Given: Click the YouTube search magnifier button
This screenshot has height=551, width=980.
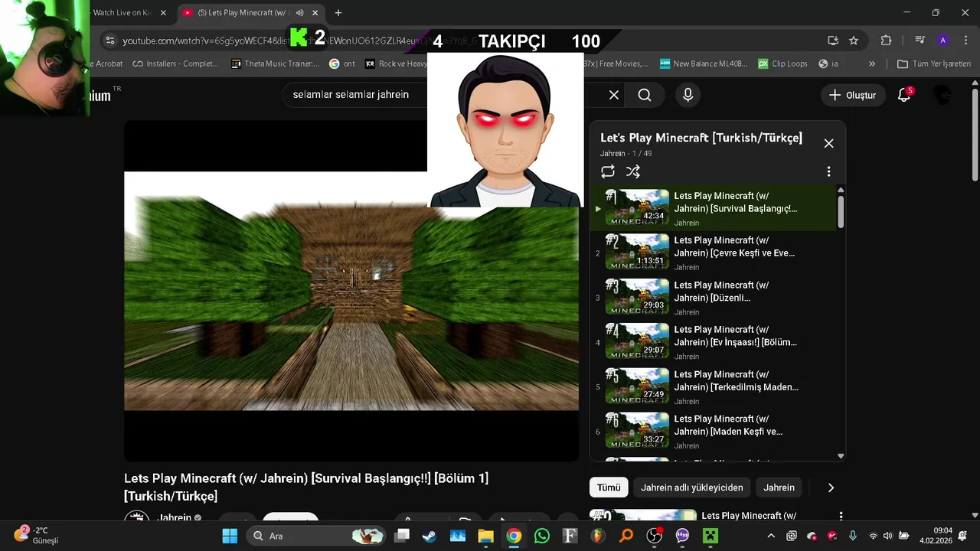Looking at the screenshot, I should click(645, 95).
